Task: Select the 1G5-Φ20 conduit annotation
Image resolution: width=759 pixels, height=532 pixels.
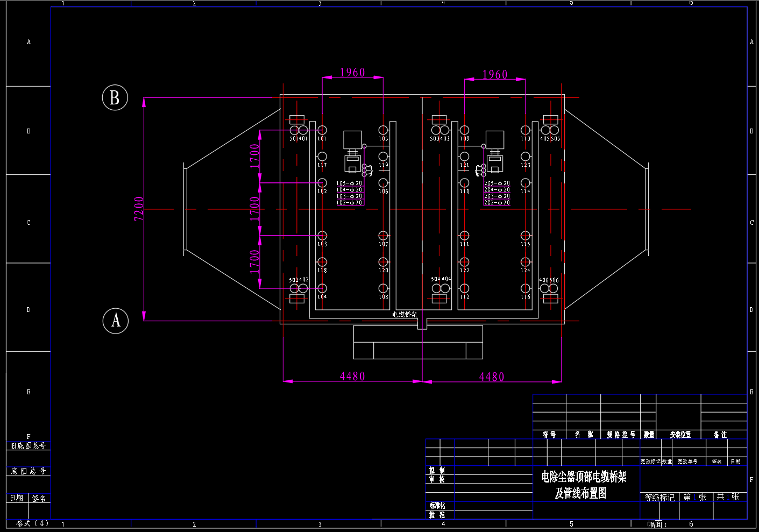Action: (349, 183)
